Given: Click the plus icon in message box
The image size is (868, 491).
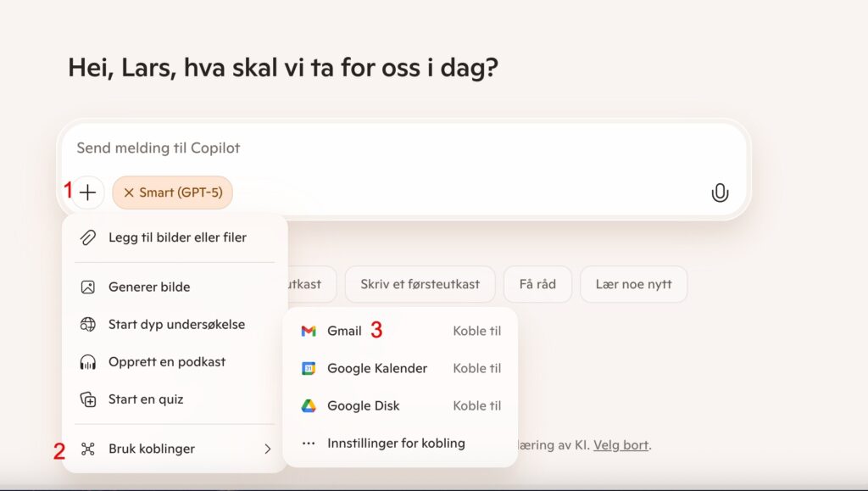Looking at the screenshot, I should click(x=88, y=192).
